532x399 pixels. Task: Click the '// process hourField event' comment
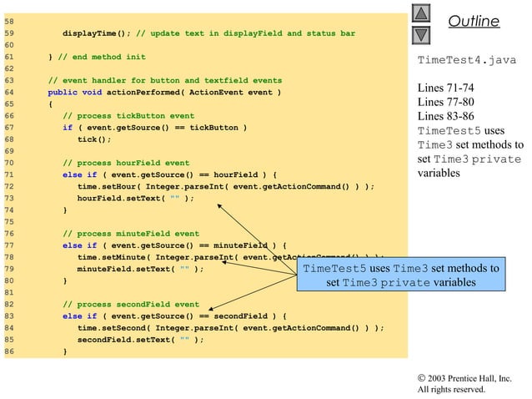pyautogui.click(x=126, y=163)
